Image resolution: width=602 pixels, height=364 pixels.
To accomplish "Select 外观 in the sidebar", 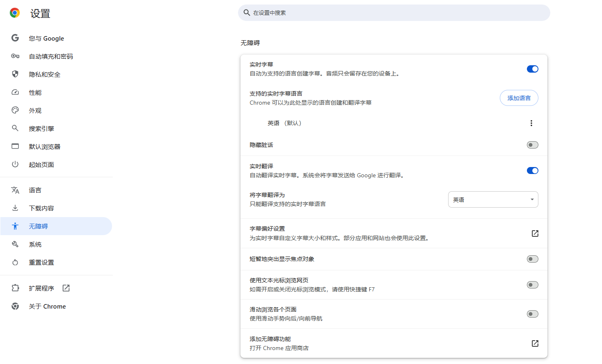I will click(56, 110).
